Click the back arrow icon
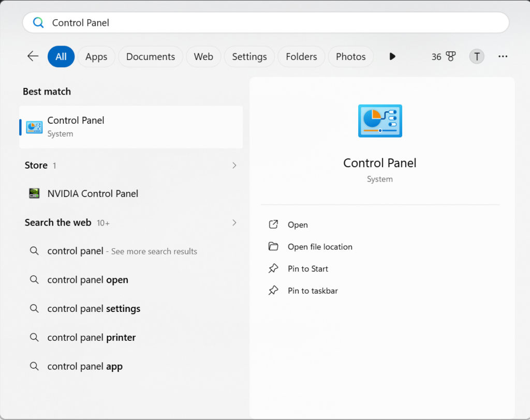The image size is (530, 420). [x=33, y=56]
